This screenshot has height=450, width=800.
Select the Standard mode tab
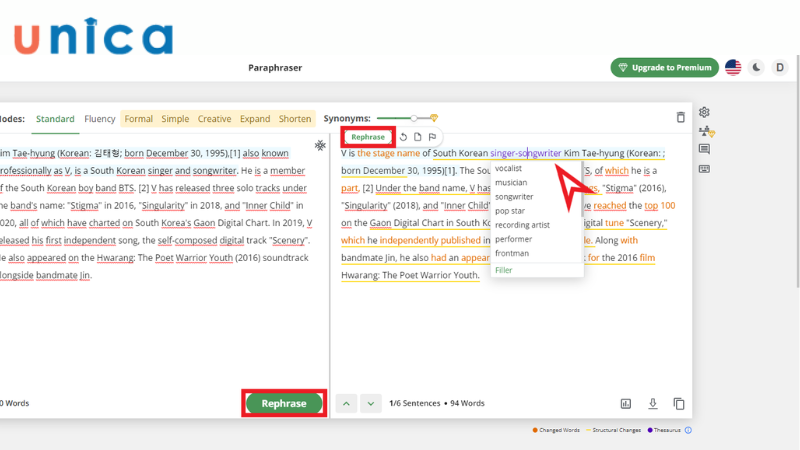click(x=55, y=119)
